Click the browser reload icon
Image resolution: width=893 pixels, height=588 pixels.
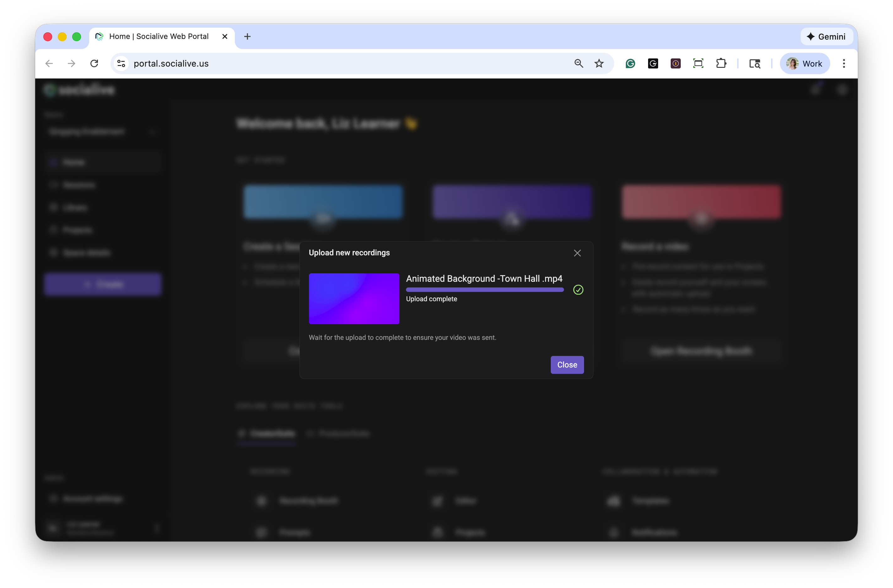[94, 63]
